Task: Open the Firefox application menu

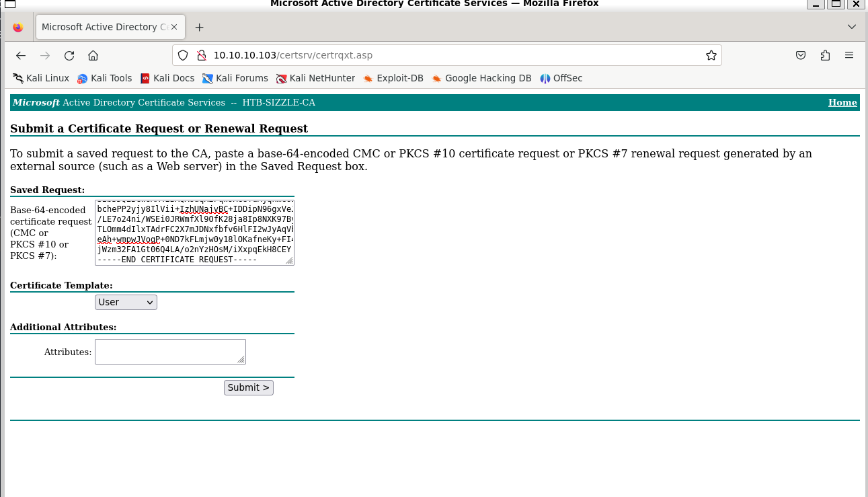Action: click(x=849, y=56)
